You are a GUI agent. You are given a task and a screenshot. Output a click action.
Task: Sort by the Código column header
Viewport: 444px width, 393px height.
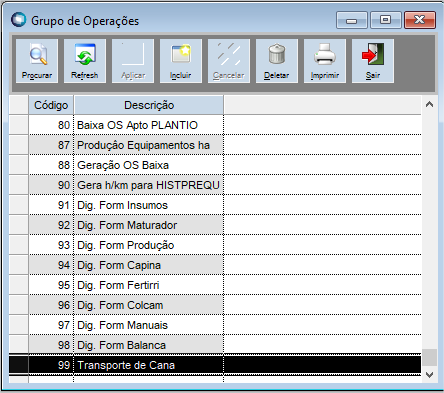point(51,105)
